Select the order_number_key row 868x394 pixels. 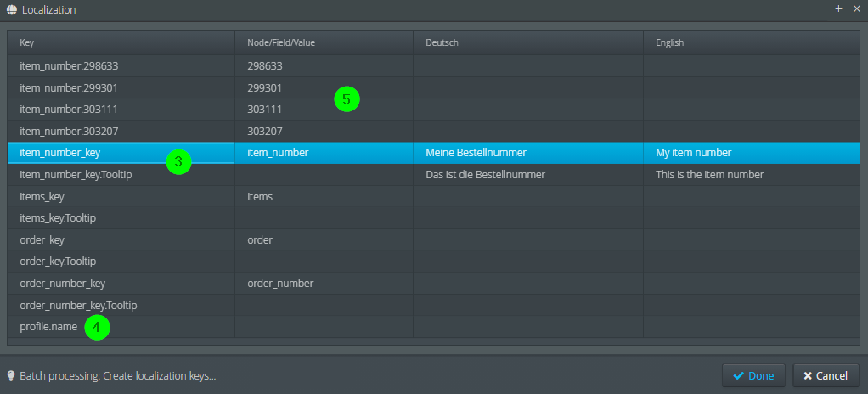click(433, 284)
